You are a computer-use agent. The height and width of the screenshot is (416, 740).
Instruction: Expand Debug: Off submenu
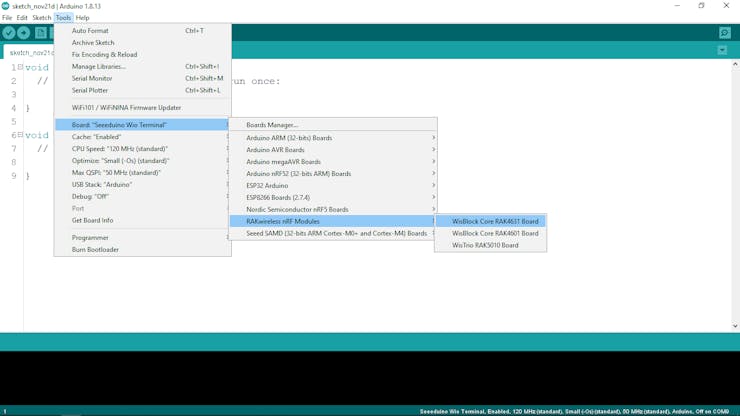click(143, 196)
